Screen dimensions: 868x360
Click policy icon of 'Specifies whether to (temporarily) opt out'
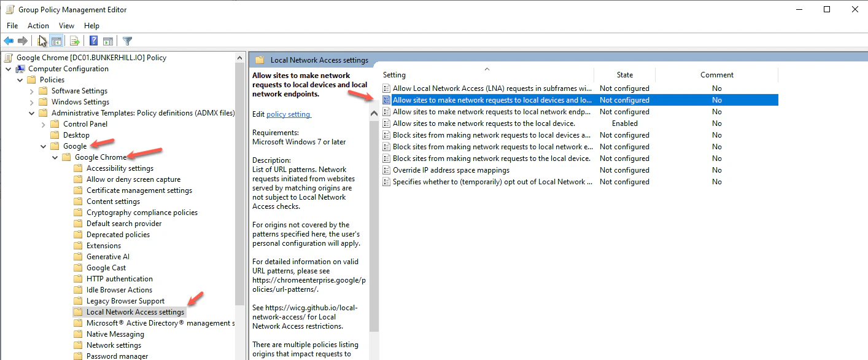(x=386, y=182)
